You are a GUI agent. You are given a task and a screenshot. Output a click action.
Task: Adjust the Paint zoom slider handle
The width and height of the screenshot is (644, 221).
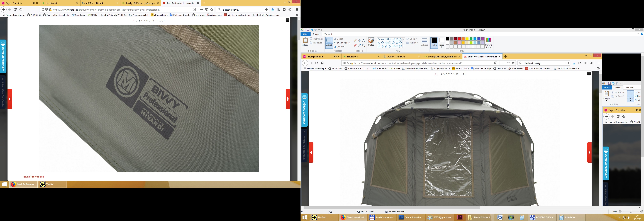[631, 212]
